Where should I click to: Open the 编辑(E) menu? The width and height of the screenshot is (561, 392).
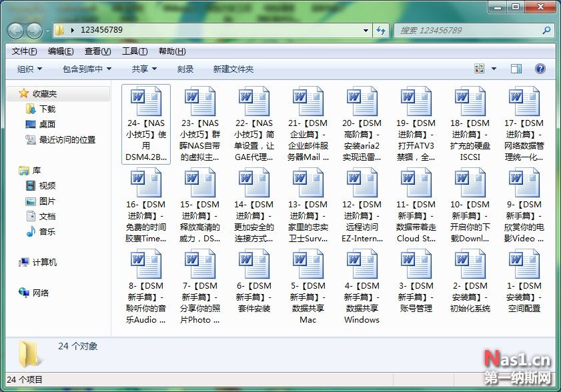(x=61, y=51)
